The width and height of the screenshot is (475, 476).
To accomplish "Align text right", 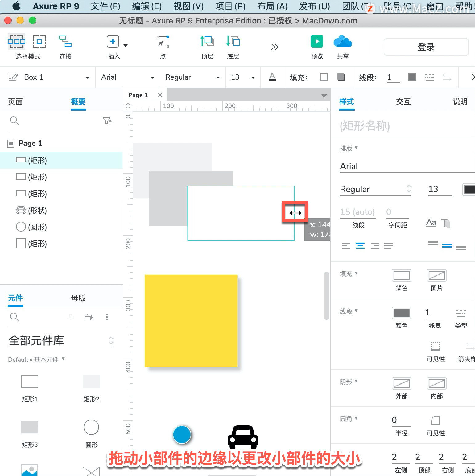I will click(x=375, y=246).
